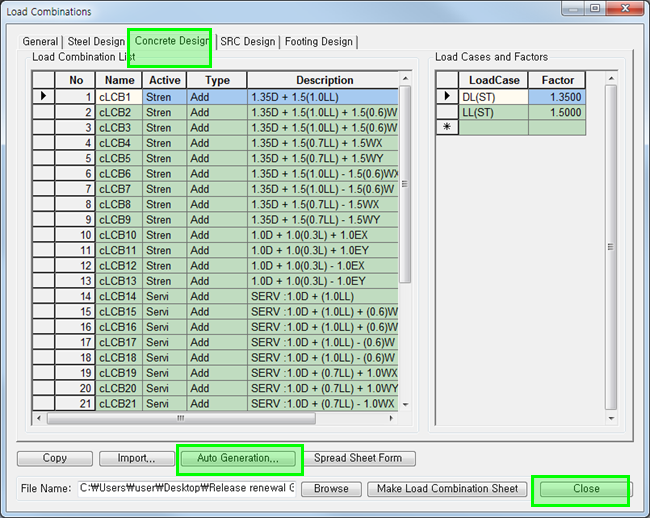This screenshot has height=518, width=650.
Task: Click the LoadCase column header
Action: 493,80
